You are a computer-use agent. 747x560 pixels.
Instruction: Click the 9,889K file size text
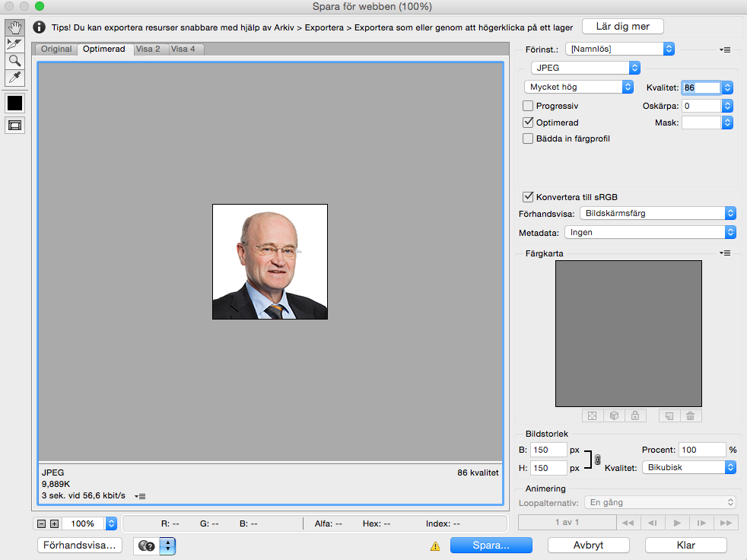pyautogui.click(x=56, y=484)
